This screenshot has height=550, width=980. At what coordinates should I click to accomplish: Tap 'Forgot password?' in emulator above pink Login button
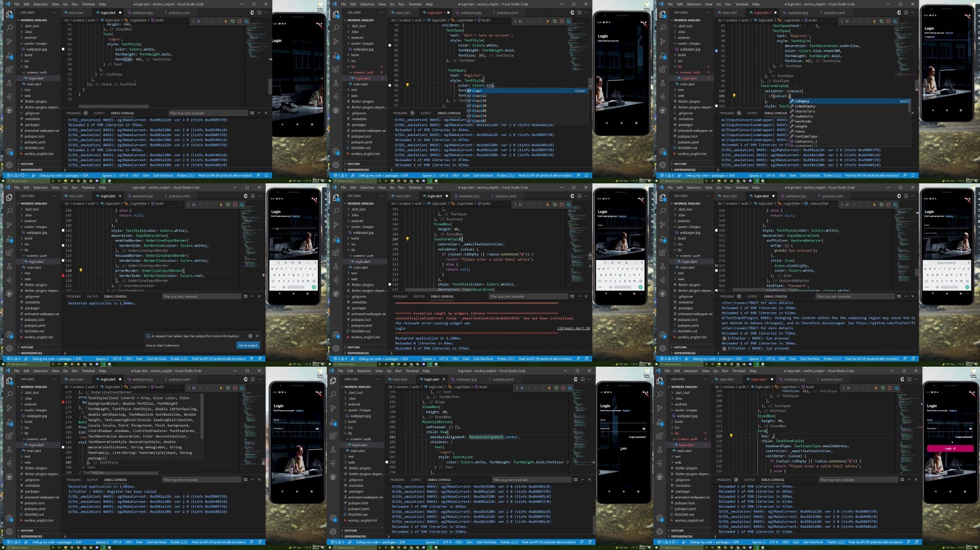[x=964, y=437]
